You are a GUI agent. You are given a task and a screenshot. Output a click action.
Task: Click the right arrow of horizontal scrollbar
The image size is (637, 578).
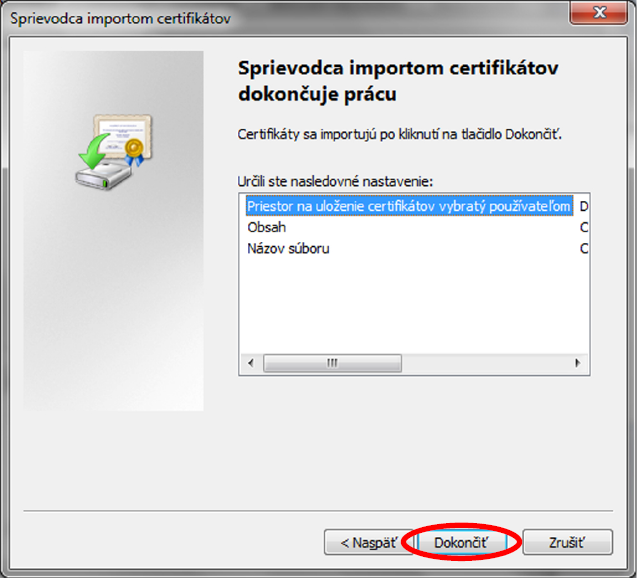coord(577,364)
